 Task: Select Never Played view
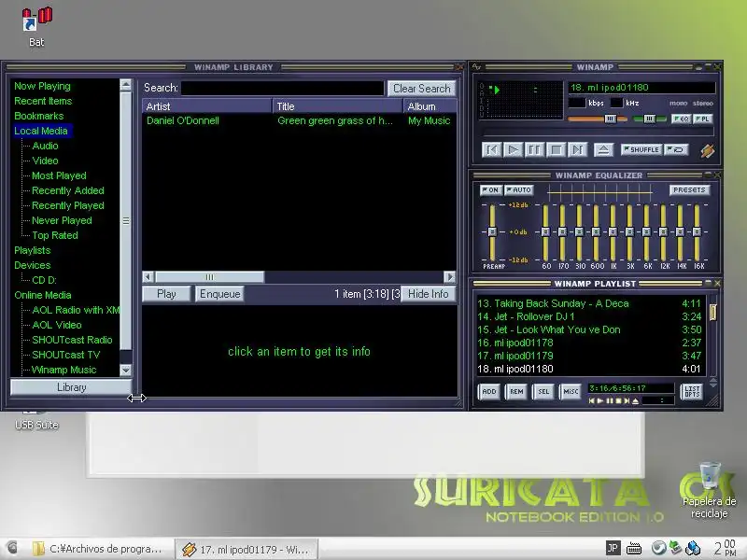(62, 220)
